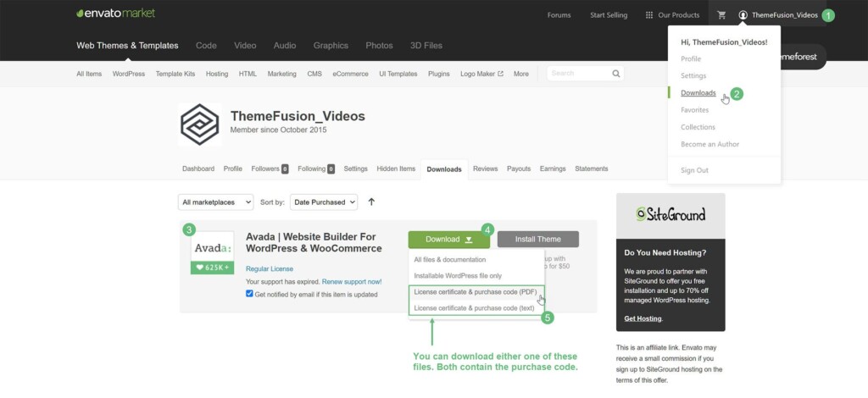The height and width of the screenshot is (398, 868).
Task: Click the Install Theme button
Action: tap(538, 240)
